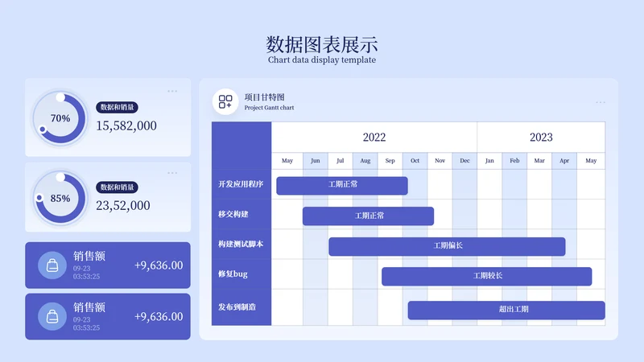This screenshot has height=362, width=644.
Task: Click the Oct month column header
Action: click(415, 160)
